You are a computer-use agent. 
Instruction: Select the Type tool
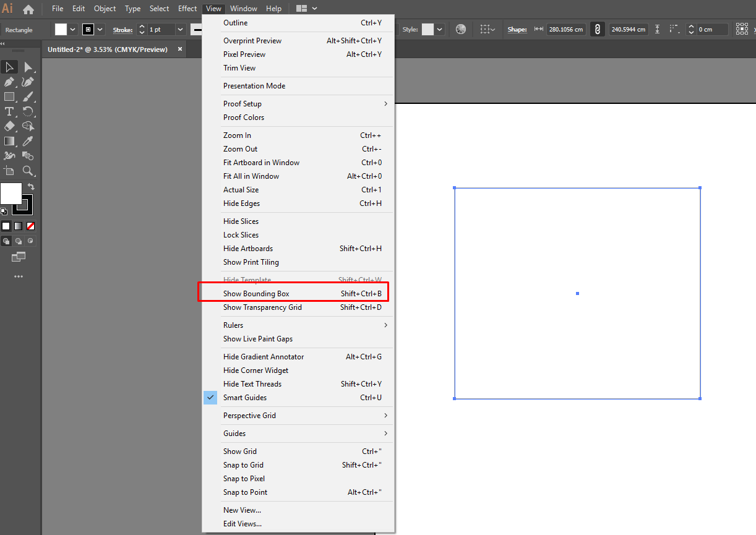click(x=9, y=111)
